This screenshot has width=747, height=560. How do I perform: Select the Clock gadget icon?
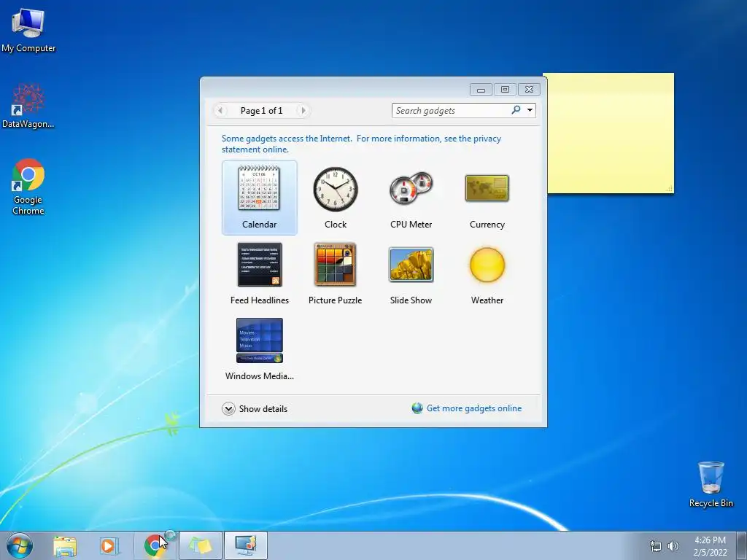click(x=336, y=189)
